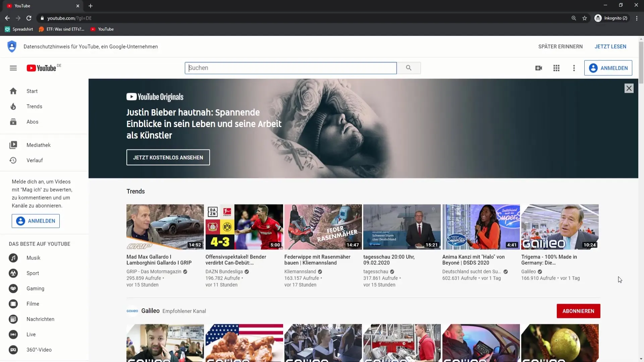Close the YouTube browser tab
Screen dimensions: 644x362
pyautogui.click(x=77, y=6)
